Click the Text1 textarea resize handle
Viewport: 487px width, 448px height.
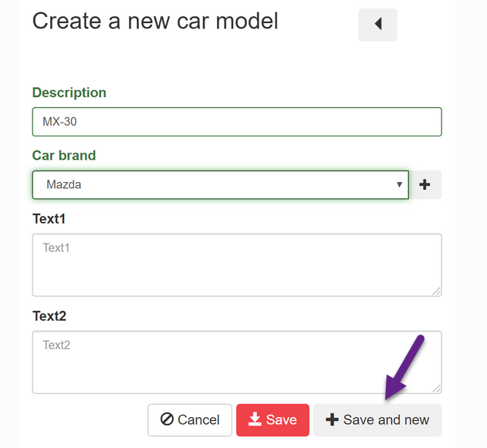pyautogui.click(x=436, y=291)
